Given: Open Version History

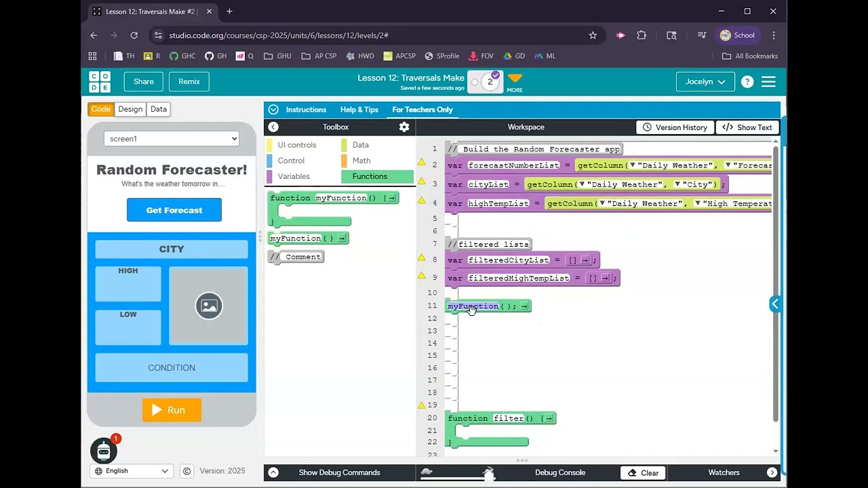Looking at the screenshot, I should click(x=675, y=127).
